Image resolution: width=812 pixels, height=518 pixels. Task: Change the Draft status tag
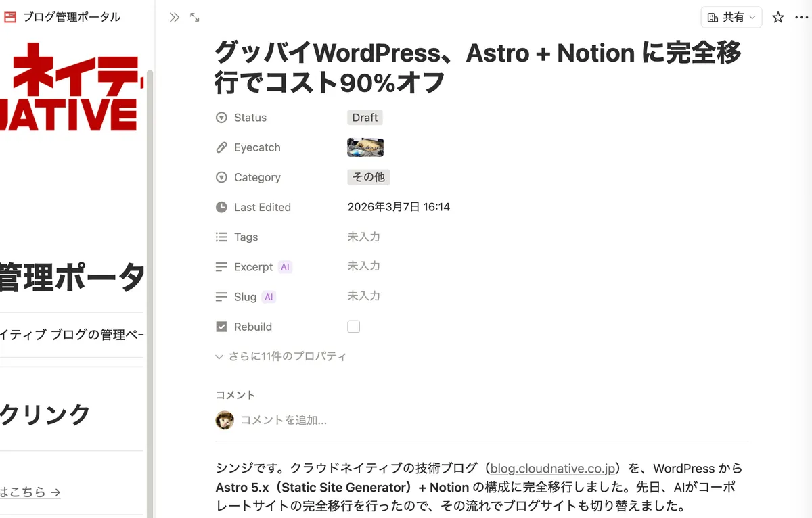[365, 118]
